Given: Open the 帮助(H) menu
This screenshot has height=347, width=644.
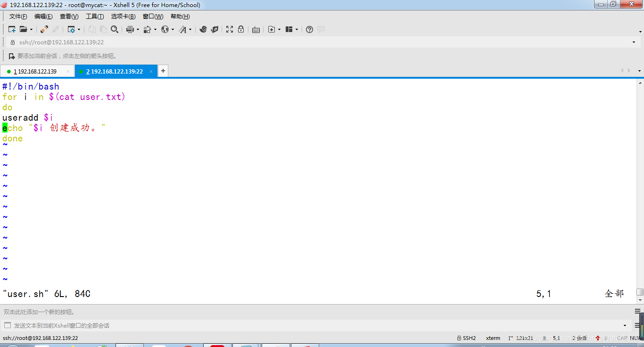Looking at the screenshot, I should click(180, 17).
